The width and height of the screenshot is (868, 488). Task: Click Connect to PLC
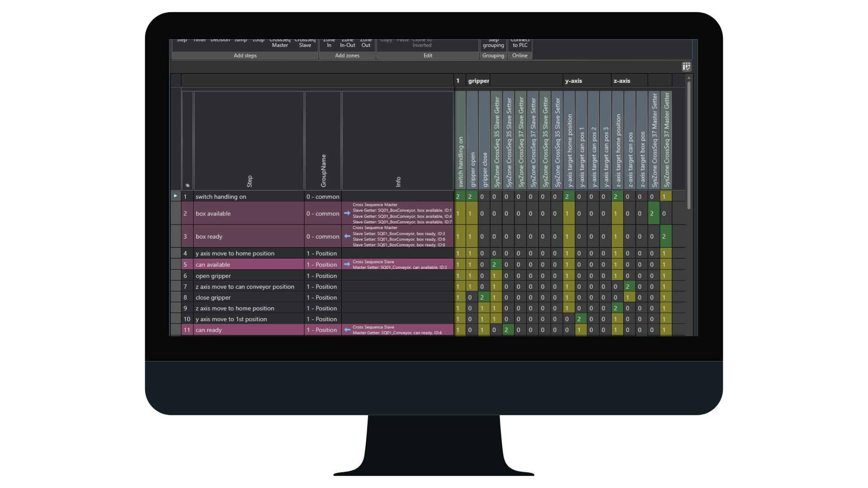coord(520,43)
